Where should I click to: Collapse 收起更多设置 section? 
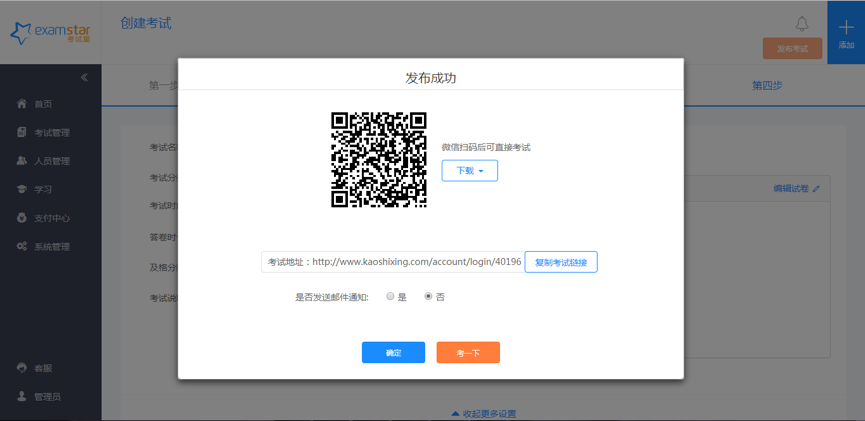point(484,414)
